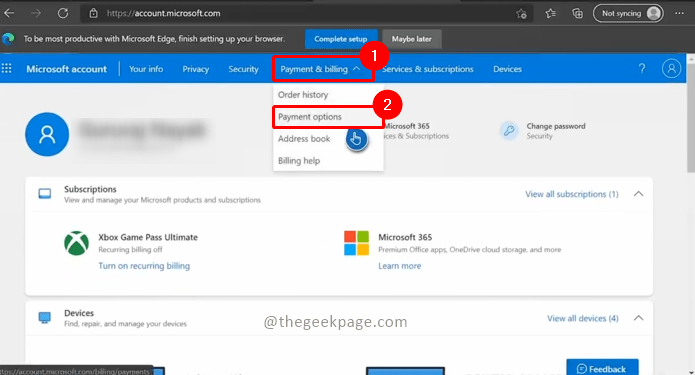Click the Microsoft account home link

pyautogui.click(x=66, y=69)
